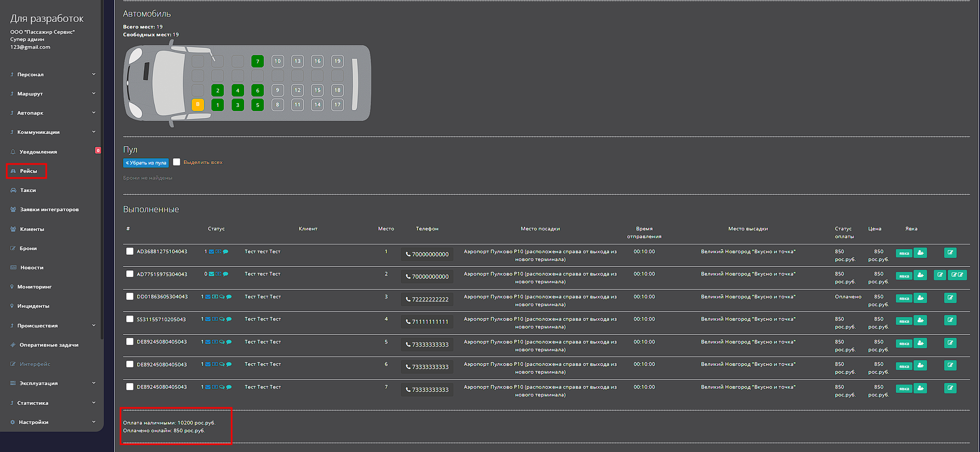
Task: Click the edit icon for booking AD36881275104043
Action: (x=950, y=253)
